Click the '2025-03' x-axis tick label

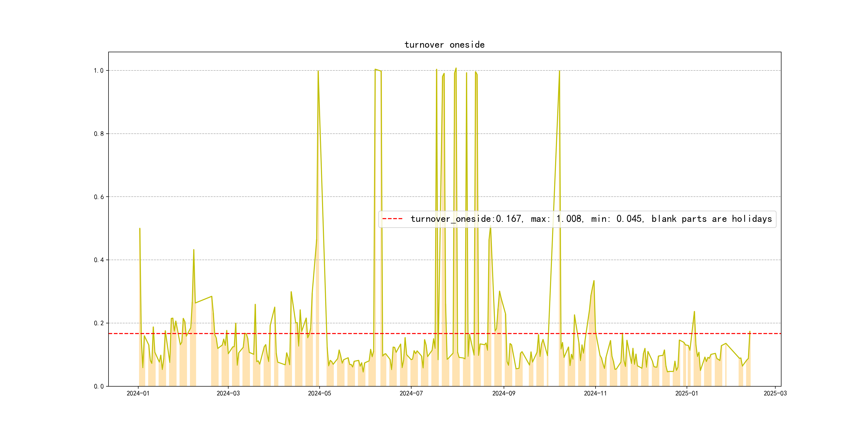tap(775, 393)
